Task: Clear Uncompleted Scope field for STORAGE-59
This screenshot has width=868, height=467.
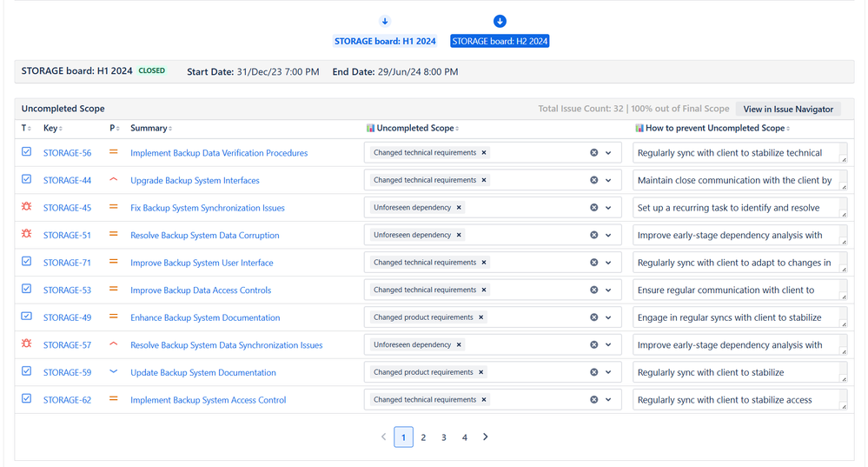Action: 594,371
